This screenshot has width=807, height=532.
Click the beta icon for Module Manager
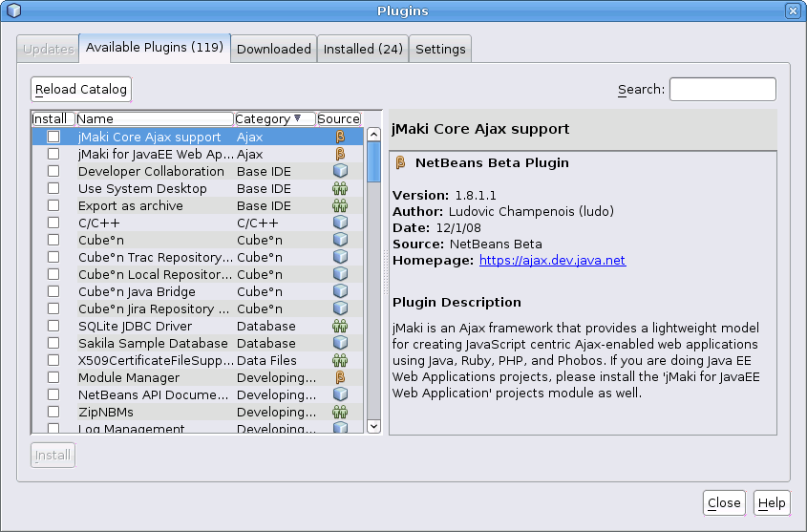coord(340,377)
